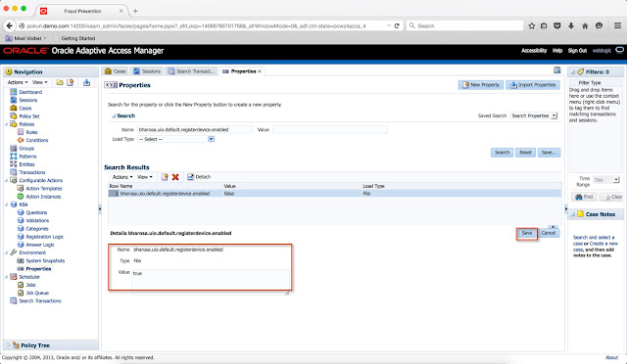Open Sessions in the navigation tree
Image resolution: width=627 pixels, height=364 pixels.
pyautogui.click(x=28, y=100)
